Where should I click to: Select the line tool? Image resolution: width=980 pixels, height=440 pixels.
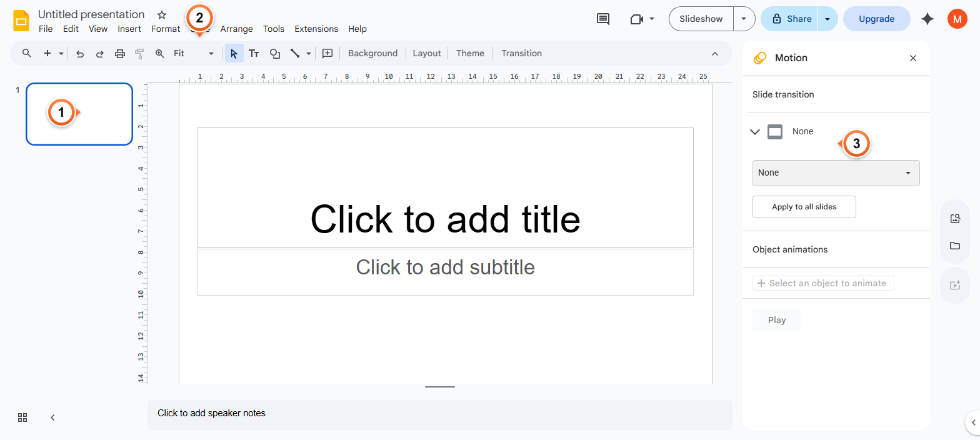pos(295,54)
